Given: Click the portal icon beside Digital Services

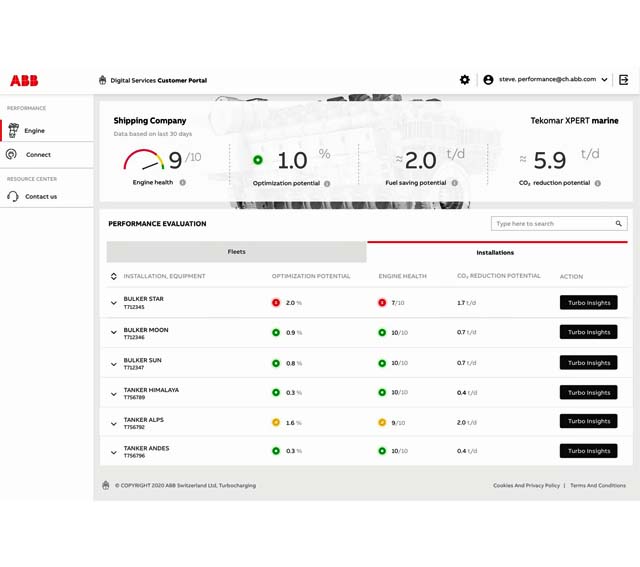Looking at the screenshot, I should (x=102, y=80).
